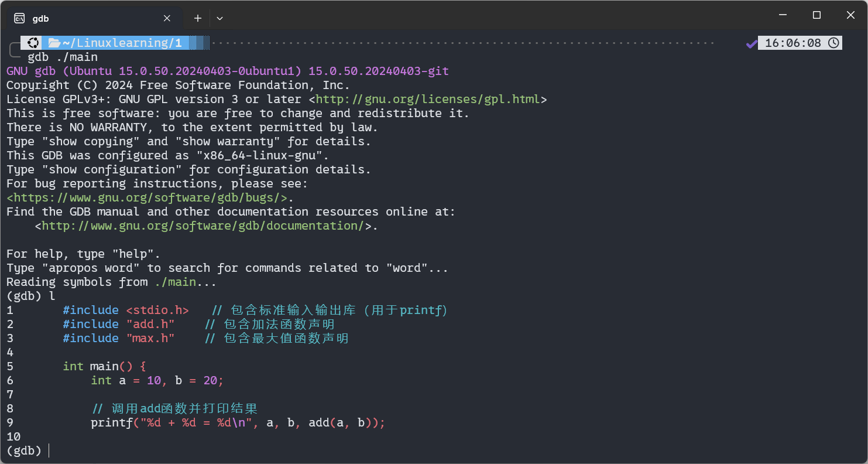Select the gdb tab title
This screenshot has width=868, height=464.
(x=40, y=18)
